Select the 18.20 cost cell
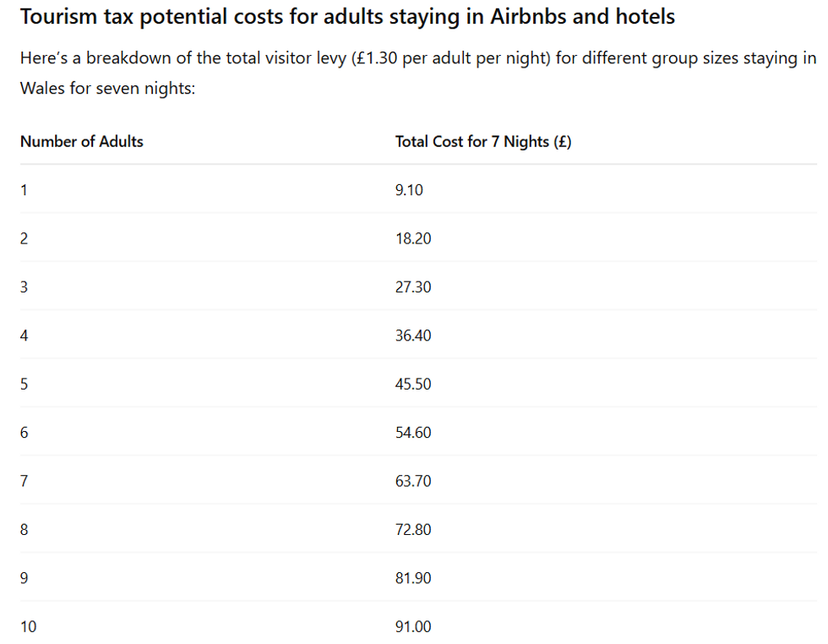The width and height of the screenshot is (828, 644). pyautogui.click(x=412, y=239)
